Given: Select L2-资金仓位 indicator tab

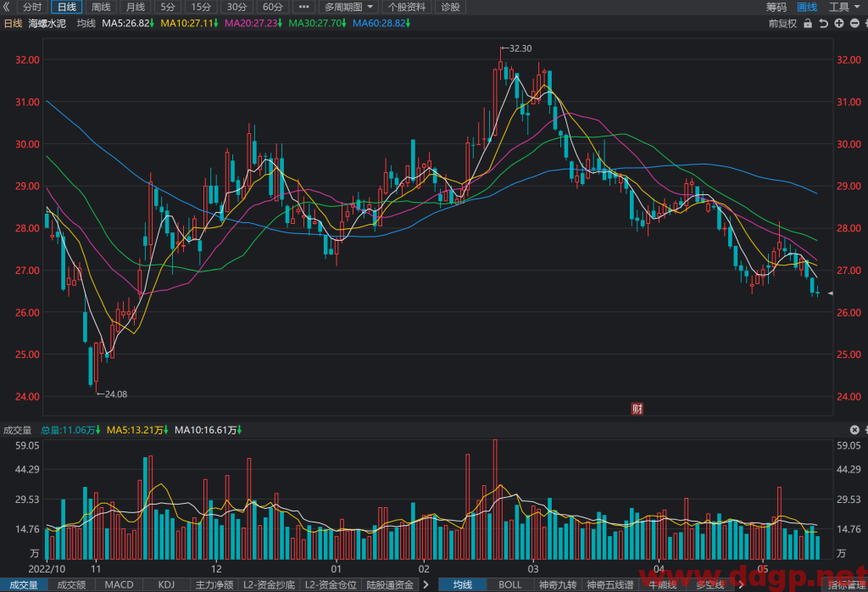Looking at the screenshot, I should click(331, 585).
